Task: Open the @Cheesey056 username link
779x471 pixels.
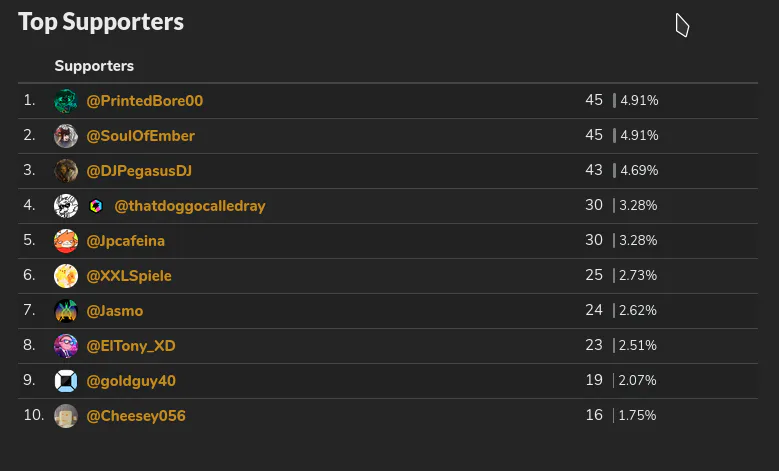Action: coord(136,416)
